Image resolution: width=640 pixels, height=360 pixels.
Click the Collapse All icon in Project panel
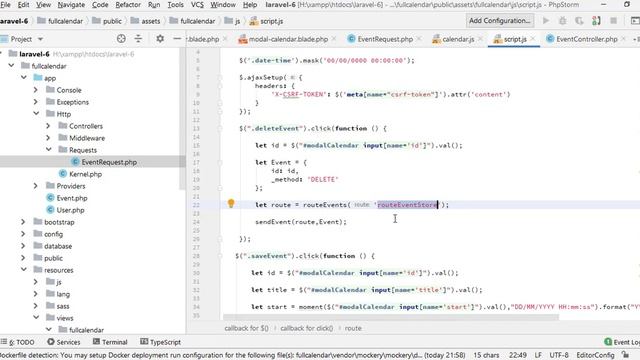[138, 39]
